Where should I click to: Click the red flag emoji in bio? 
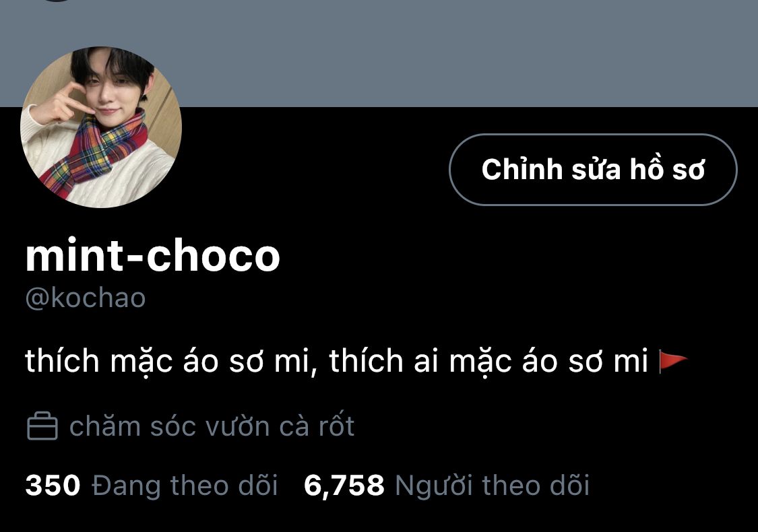coord(673,362)
